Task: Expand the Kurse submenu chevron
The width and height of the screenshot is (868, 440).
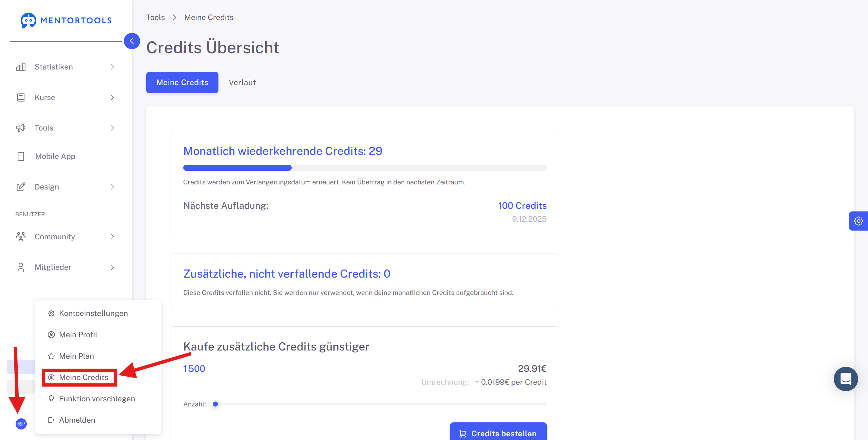Action: (112, 97)
